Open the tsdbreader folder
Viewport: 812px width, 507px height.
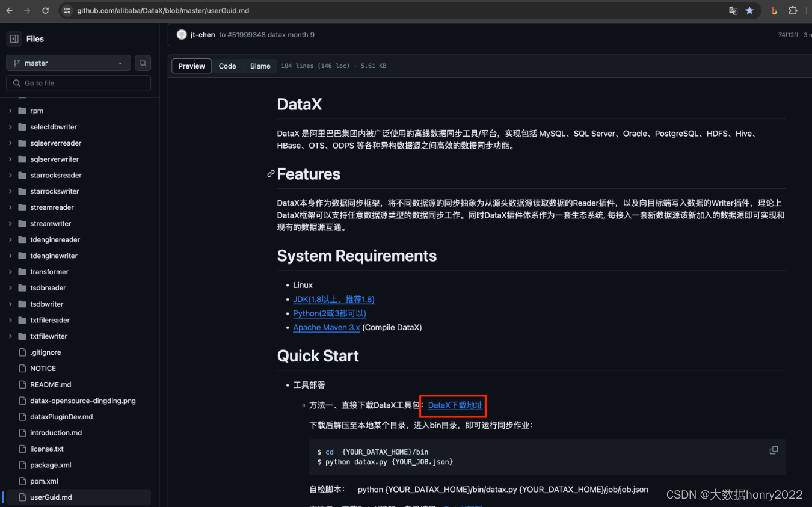[x=48, y=288]
